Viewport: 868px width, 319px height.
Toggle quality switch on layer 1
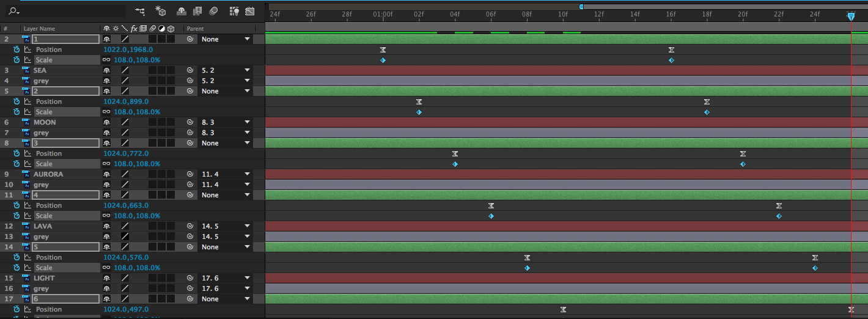point(125,39)
